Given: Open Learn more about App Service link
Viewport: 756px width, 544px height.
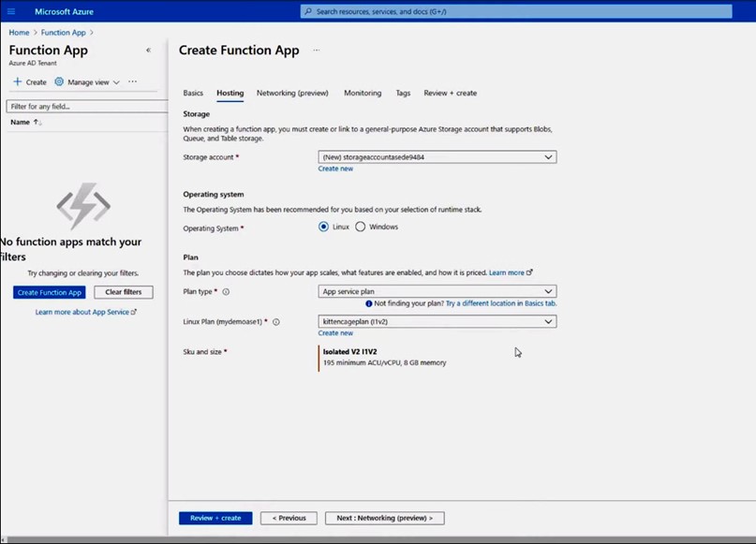Looking at the screenshot, I should (x=86, y=312).
